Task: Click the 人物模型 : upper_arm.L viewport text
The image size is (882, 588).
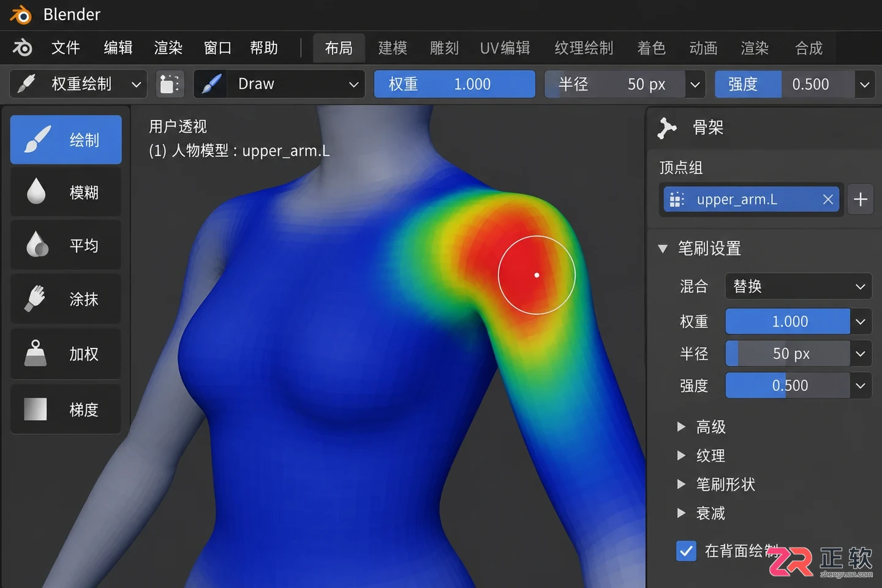Action: (x=239, y=151)
